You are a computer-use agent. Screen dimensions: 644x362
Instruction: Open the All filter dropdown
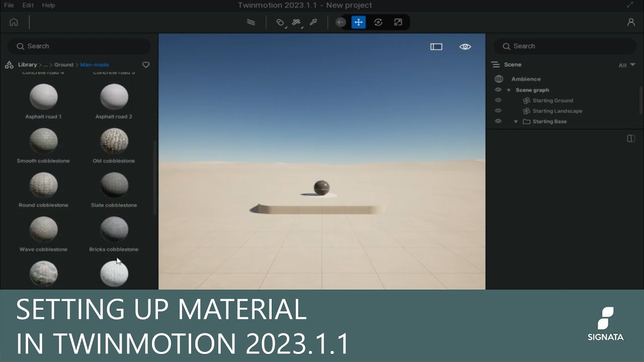pos(627,65)
